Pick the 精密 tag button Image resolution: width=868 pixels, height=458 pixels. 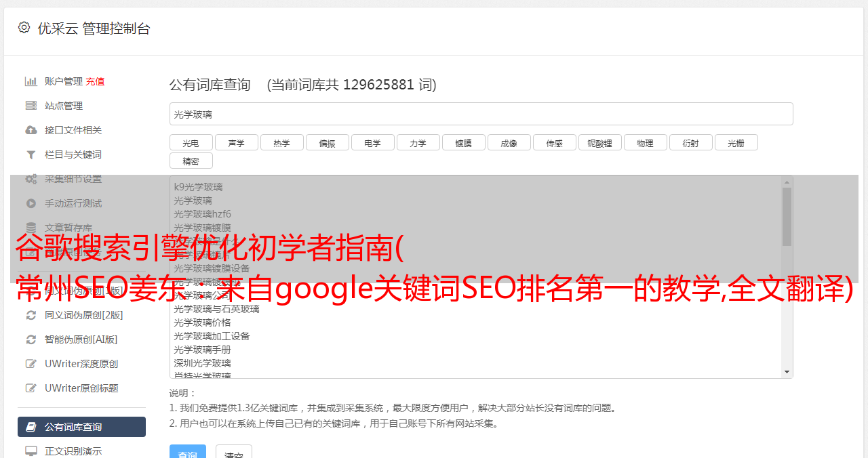pos(191,161)
